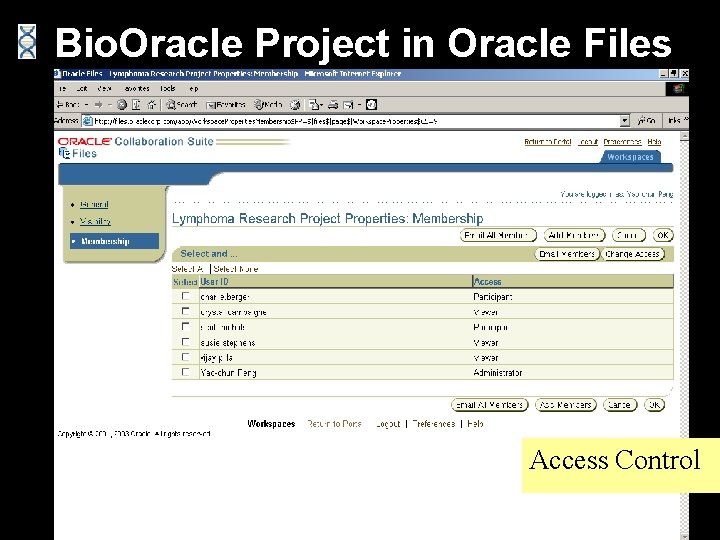Viewport: 720px width, 540px height.
Task: Tick the checkbox in the second member row
Action: click(x=186, y=312)
